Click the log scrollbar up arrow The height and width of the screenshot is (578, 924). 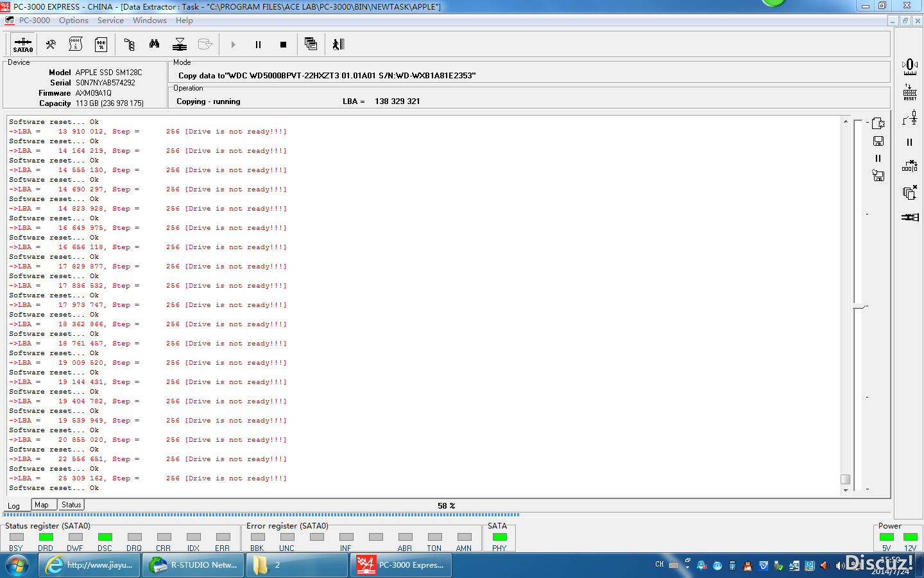point(846,121)
